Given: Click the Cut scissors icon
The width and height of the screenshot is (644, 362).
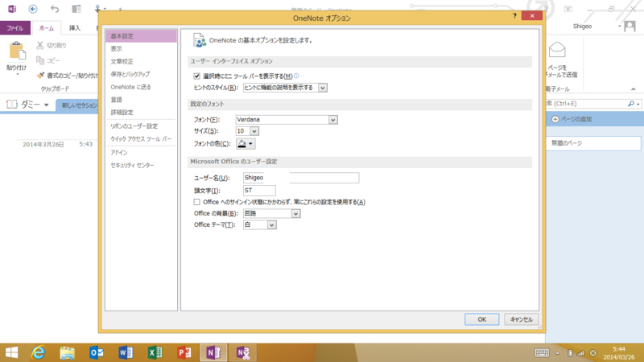Looking at the screenshot, I should coord(39,45).
